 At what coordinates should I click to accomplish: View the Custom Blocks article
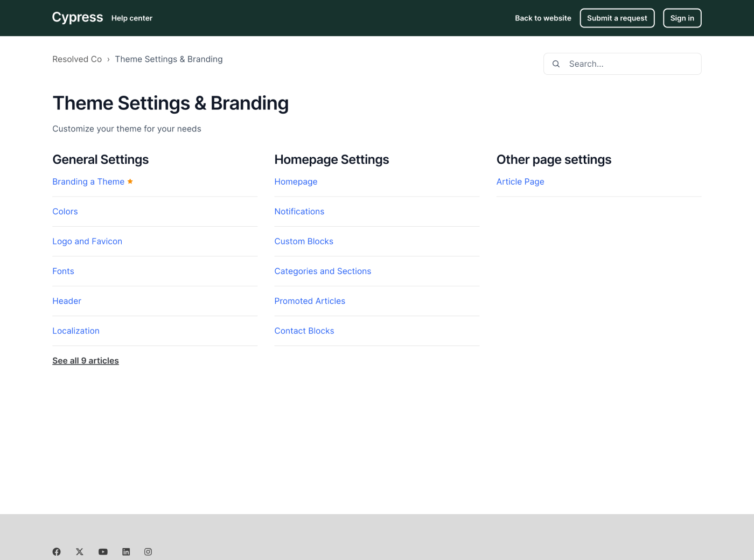(x=304, y=241)
